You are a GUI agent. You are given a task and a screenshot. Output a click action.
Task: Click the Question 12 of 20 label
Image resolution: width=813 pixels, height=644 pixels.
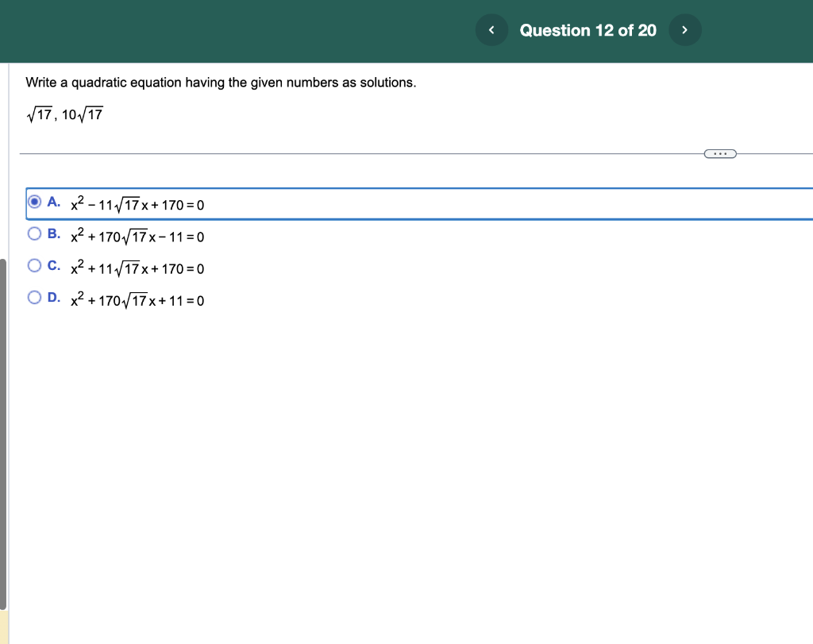click(588, 30)
